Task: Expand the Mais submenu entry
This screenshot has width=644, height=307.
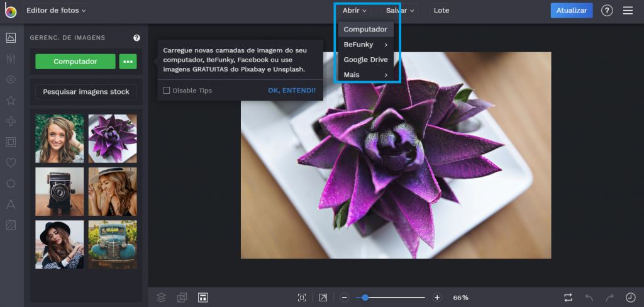Action: click(x=365, y=75)
